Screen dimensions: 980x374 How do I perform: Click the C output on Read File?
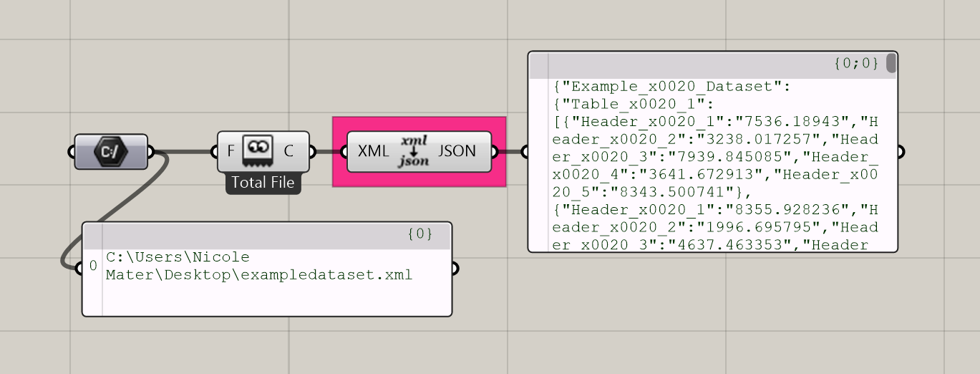[288, 152]
